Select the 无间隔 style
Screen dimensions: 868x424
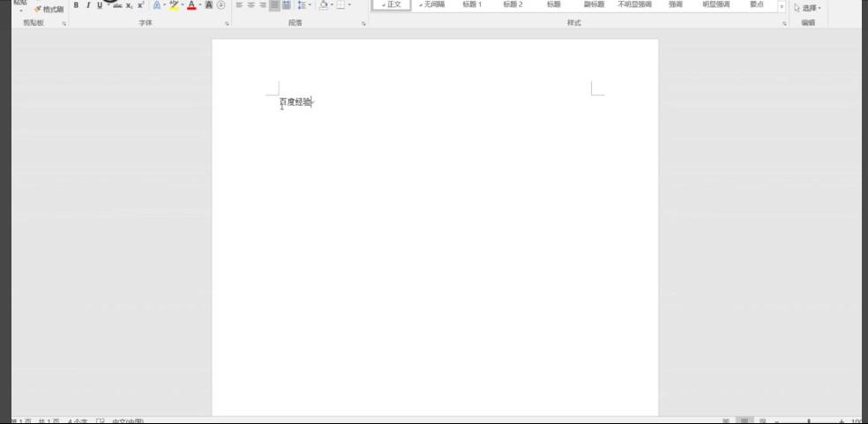pos(431,4)
